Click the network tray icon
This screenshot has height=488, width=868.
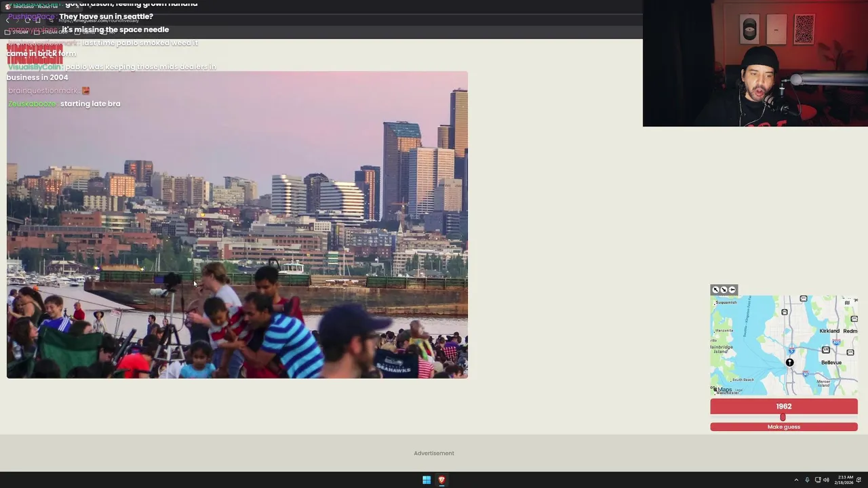click(x=818, y=480)
